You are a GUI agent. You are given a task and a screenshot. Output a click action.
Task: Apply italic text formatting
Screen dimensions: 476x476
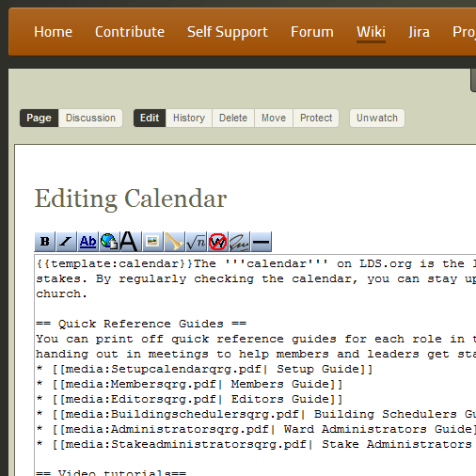pos(66,242)
